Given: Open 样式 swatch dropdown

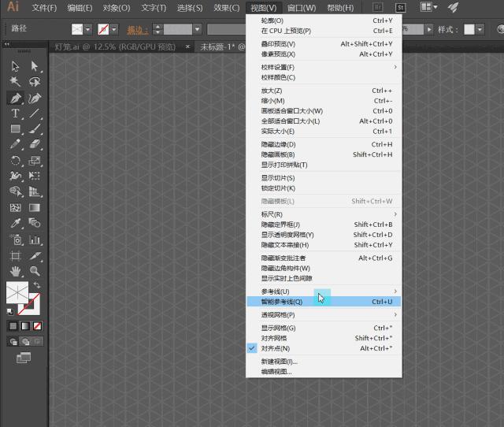Looking at the screenshot, I should tap(480, 30).
